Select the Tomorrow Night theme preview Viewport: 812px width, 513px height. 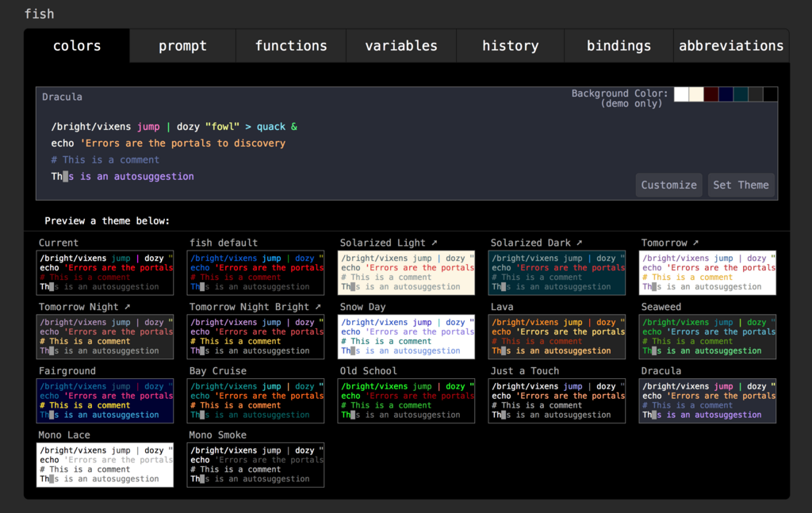coord(105,336)
